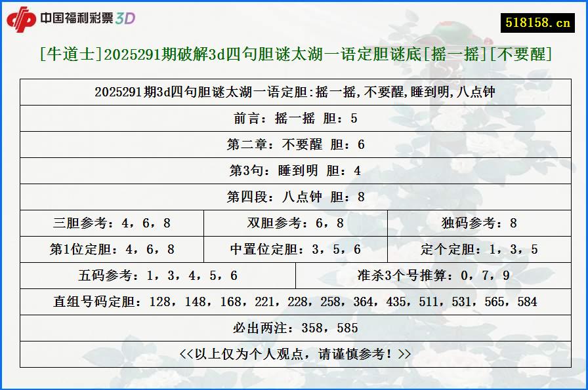Click the 第二章：不要醒 胆：6 row
Image resolution: width=588 pixels, height=390 pixels.
[294, 145]
